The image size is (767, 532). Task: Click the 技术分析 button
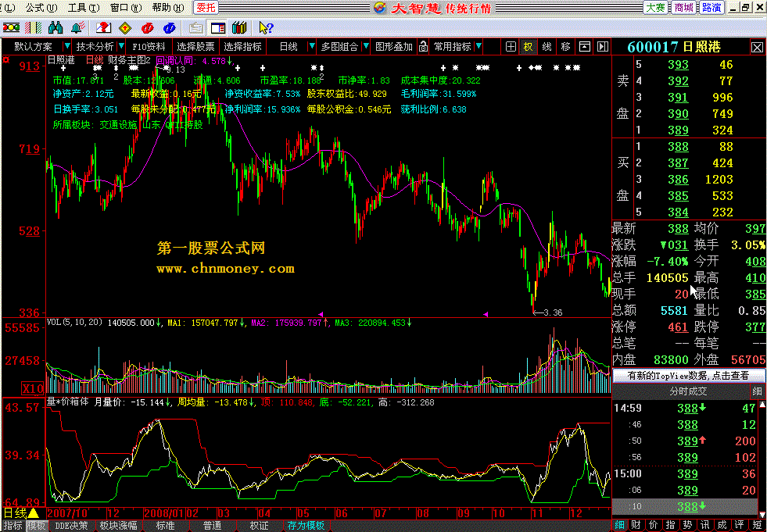click(95, 47)
